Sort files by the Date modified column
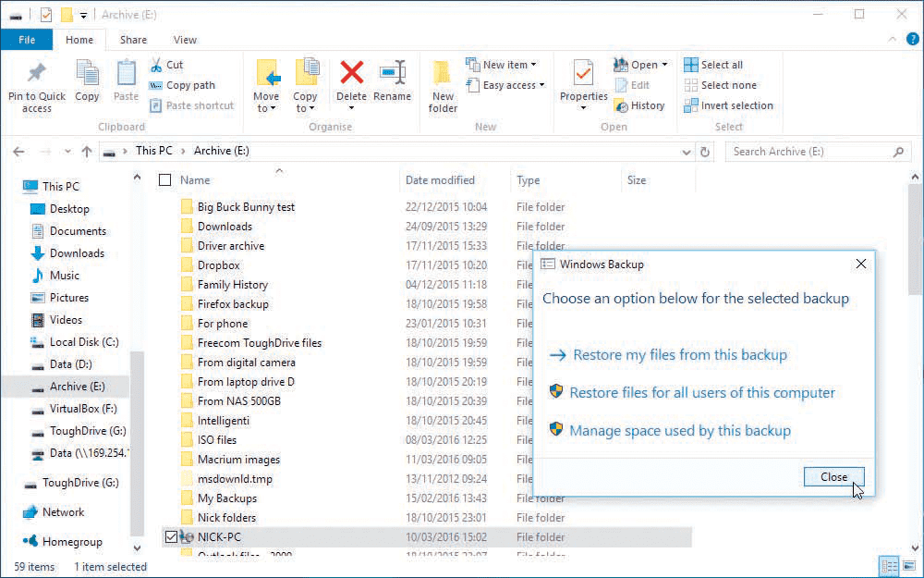The image size is (924, 578). pos(440,180)
